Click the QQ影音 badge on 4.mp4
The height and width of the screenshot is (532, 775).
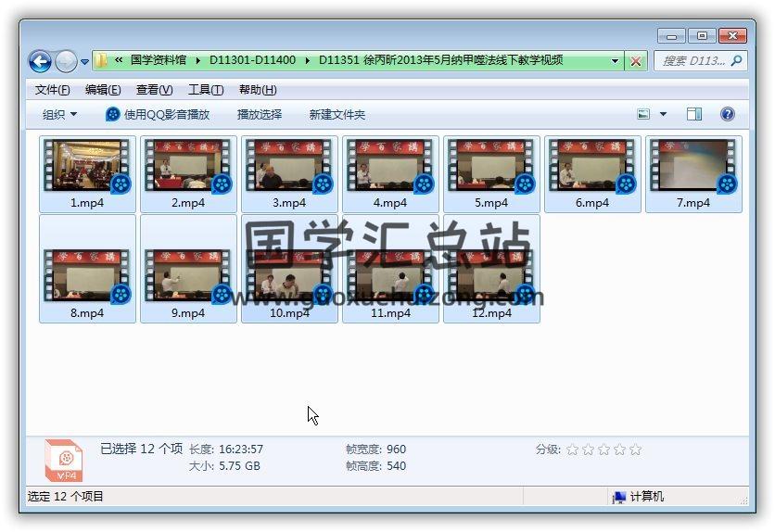424,184
